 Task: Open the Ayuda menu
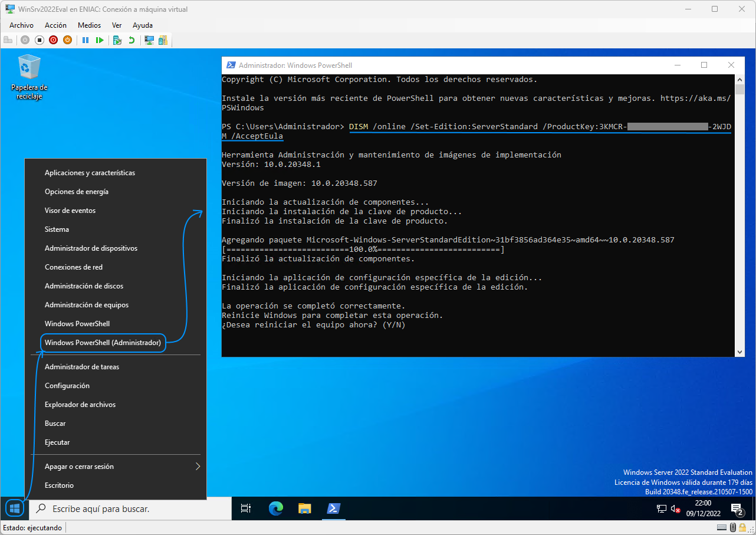[x=143, y=25]
